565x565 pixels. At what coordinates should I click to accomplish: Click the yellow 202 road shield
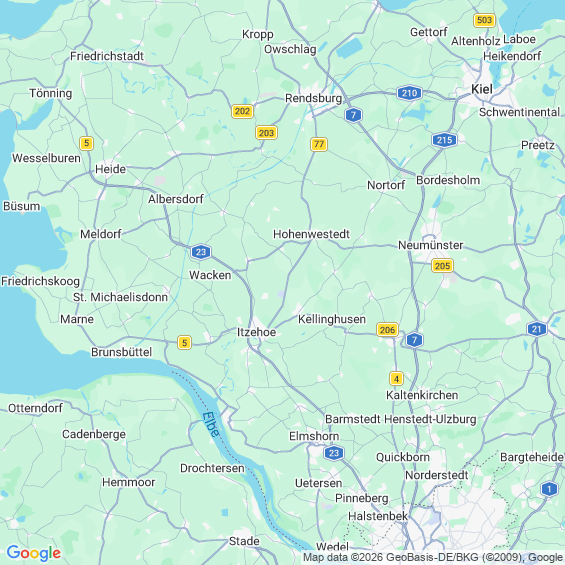coord(242,111)
